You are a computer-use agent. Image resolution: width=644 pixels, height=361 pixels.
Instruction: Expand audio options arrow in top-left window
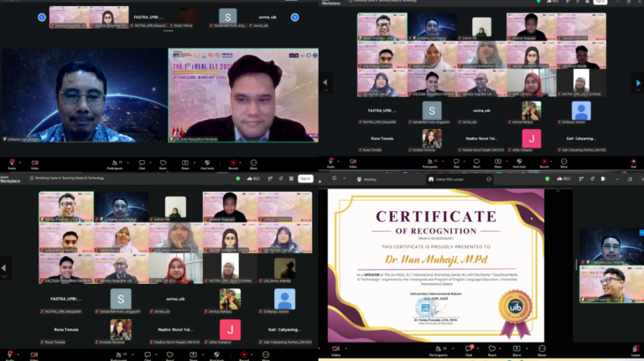pos(20,162)
